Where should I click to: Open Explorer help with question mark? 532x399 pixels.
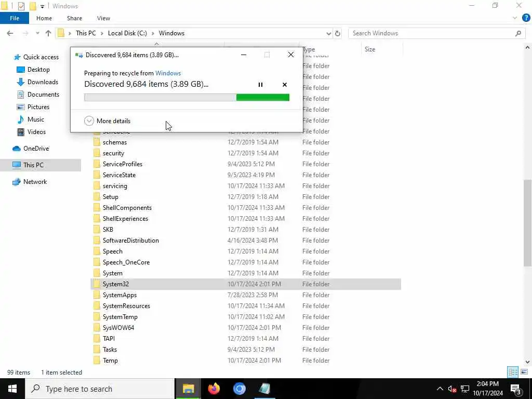[526, 18]
